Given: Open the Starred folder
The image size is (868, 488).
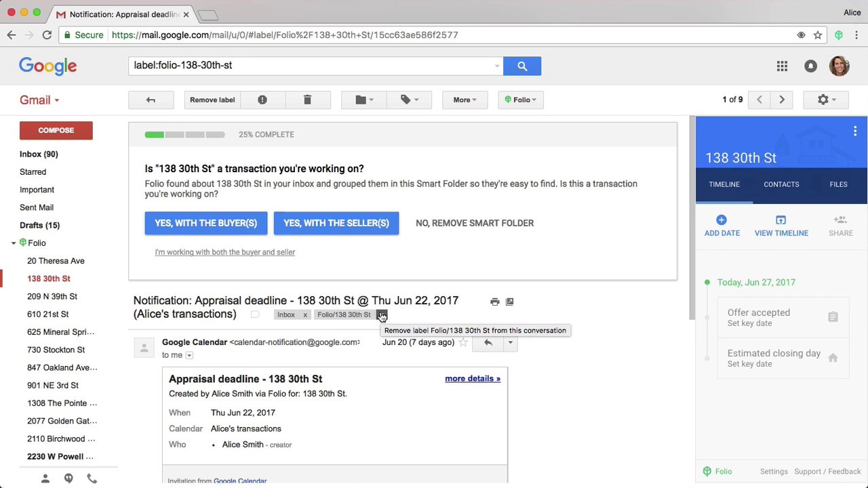Looking at the screenshot, I should [33, 171].
